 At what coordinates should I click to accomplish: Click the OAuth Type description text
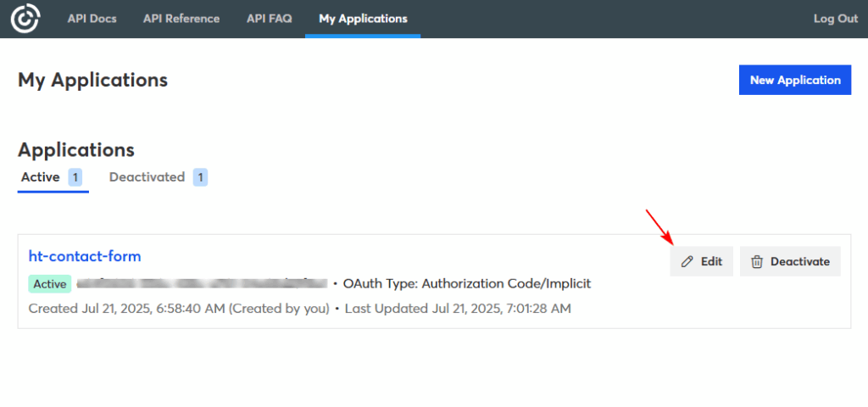467,283
